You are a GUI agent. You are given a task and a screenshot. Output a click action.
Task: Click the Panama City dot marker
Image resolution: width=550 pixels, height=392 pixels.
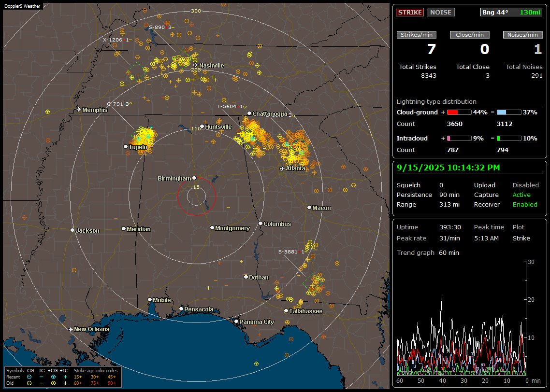point(236,321)
